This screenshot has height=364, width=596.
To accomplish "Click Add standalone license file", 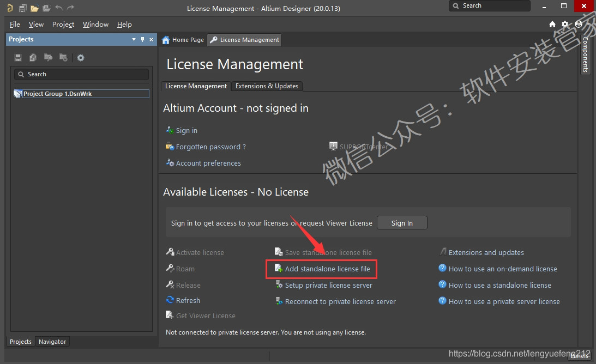I will tap(327, 269).
